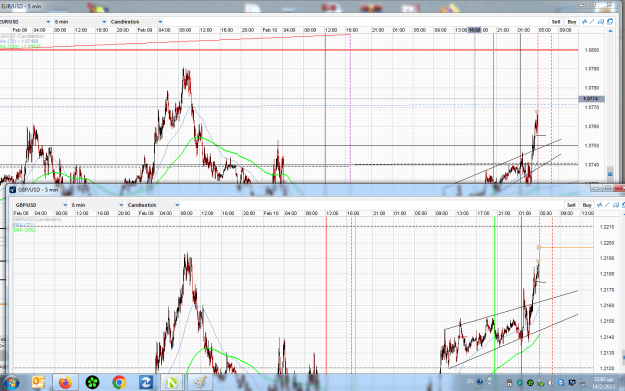The width and height of the screenshot is (625, 391).
Task: Click scroll thumb beside EUR/USD price scale
Action: (x=610, y=173)
